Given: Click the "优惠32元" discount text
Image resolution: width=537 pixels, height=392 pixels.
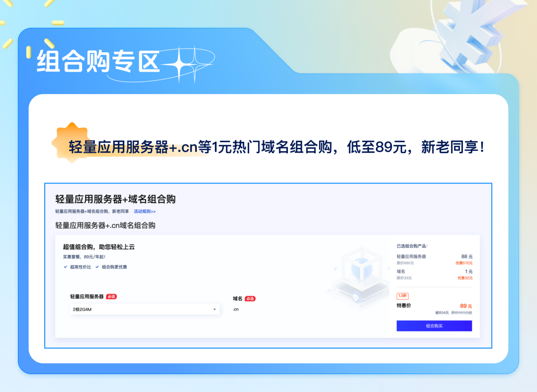Looking at the screenshot, I should click(465, 278).
